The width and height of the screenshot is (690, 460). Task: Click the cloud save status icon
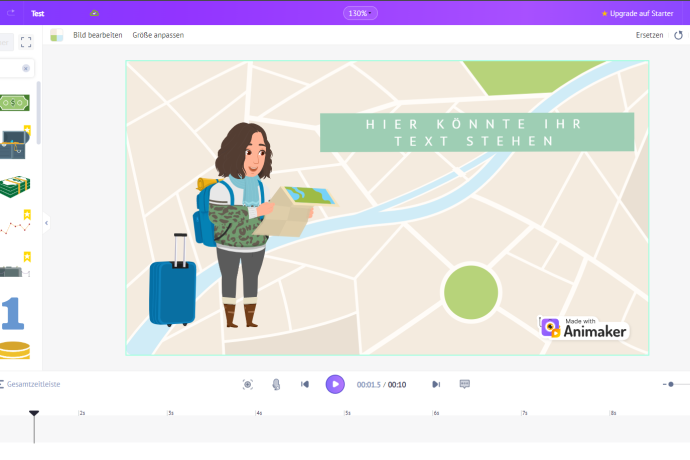point(94,13)
